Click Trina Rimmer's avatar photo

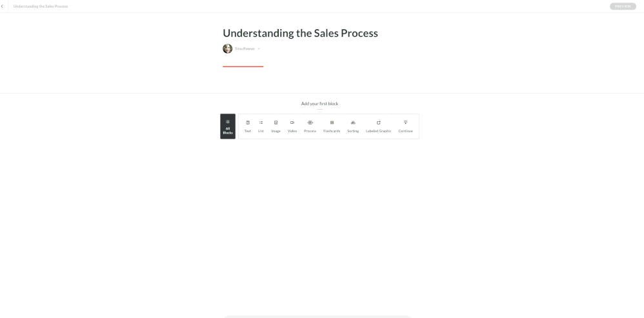[x=228, y=49]
